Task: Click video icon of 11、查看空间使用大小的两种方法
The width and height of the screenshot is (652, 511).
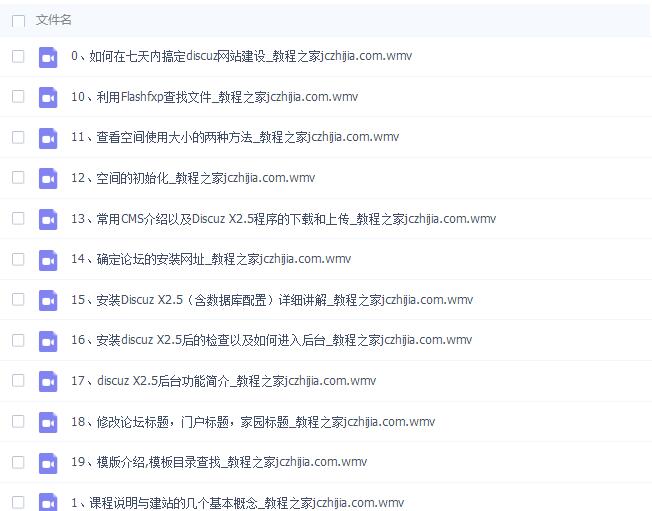Action: coord(48,138)
